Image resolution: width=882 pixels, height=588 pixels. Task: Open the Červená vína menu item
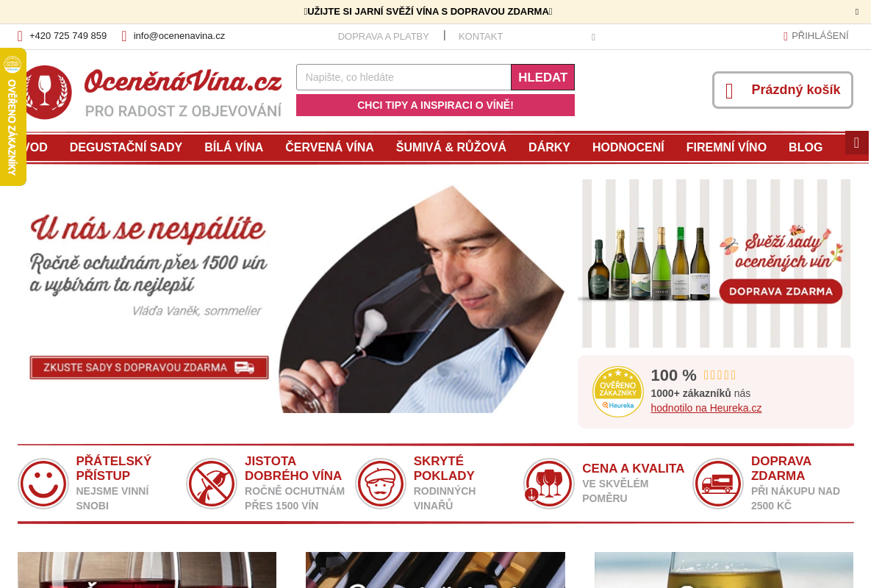(x=329, y=147)
